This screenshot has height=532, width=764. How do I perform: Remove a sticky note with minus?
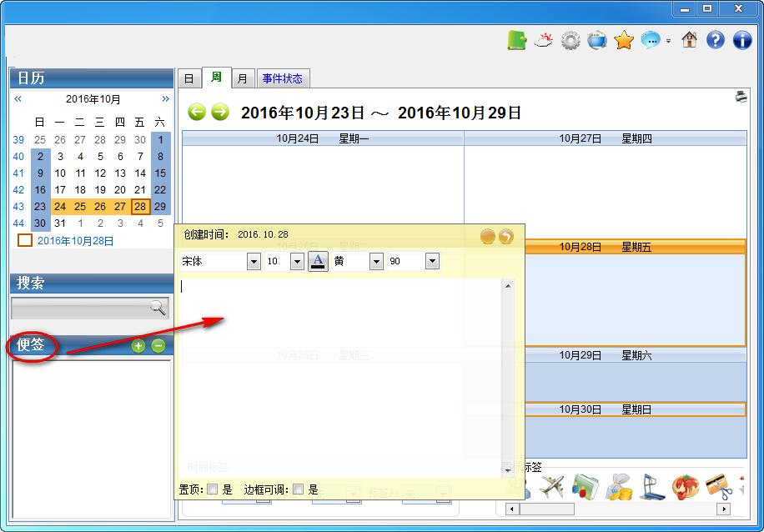click(x=158, y=346)
